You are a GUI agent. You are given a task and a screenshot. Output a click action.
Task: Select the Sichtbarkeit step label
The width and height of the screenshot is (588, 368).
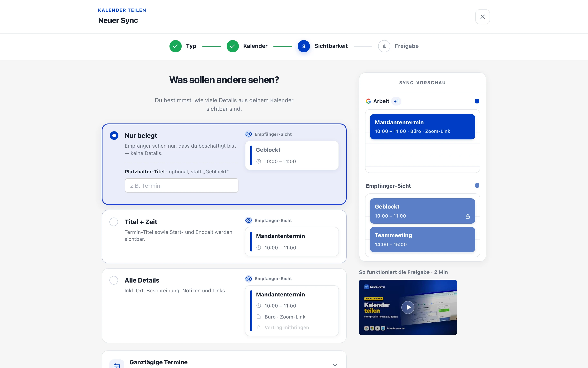point(331,46)
